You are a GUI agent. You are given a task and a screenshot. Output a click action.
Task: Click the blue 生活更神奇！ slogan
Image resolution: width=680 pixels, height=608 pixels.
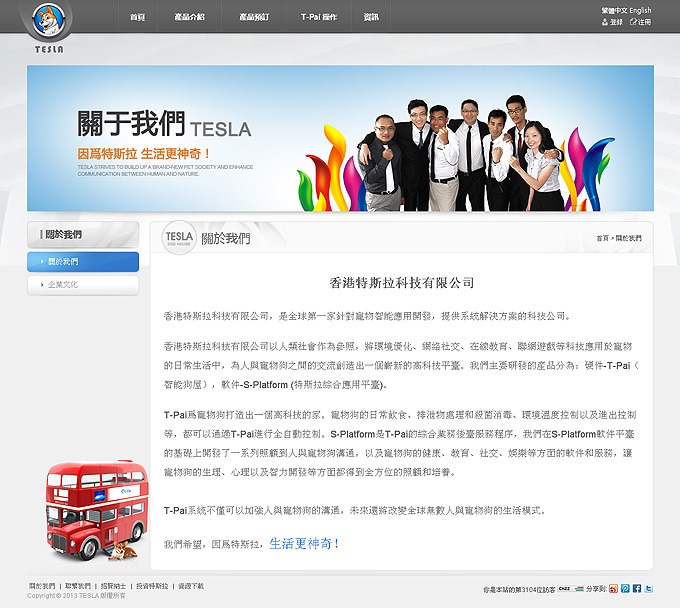pos(304,543)
